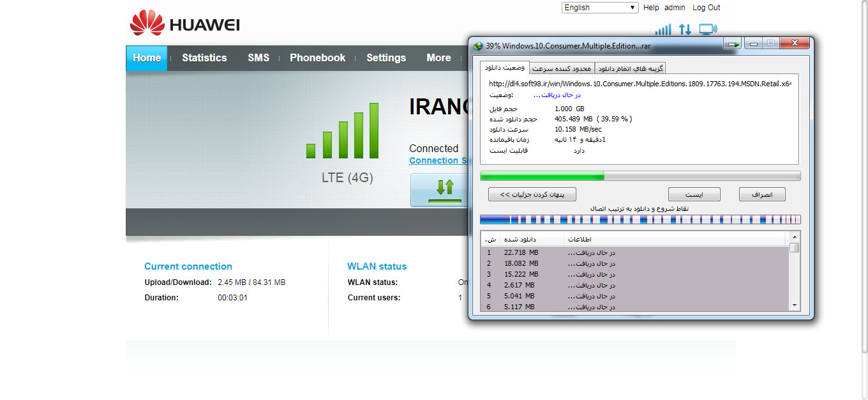Select connection row 1 with 22.718 MB
This screenshot has height=400, width=868.
pyautogui.click(x=635, y=252)
